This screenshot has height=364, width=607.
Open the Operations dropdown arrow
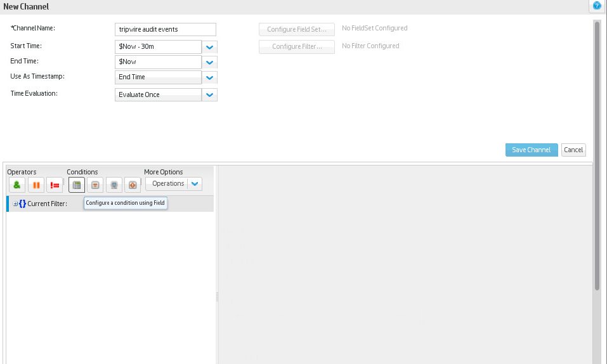[195, 184]
